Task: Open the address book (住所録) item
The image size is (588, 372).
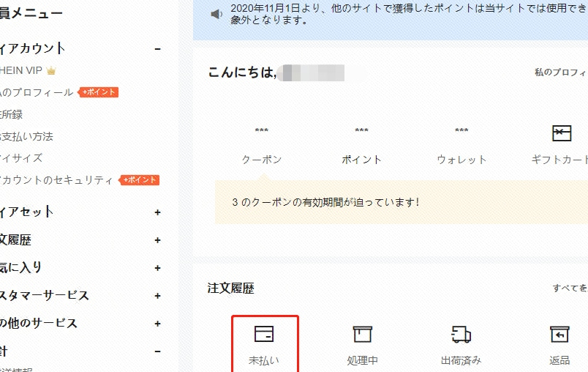Action: click(11, 114)
